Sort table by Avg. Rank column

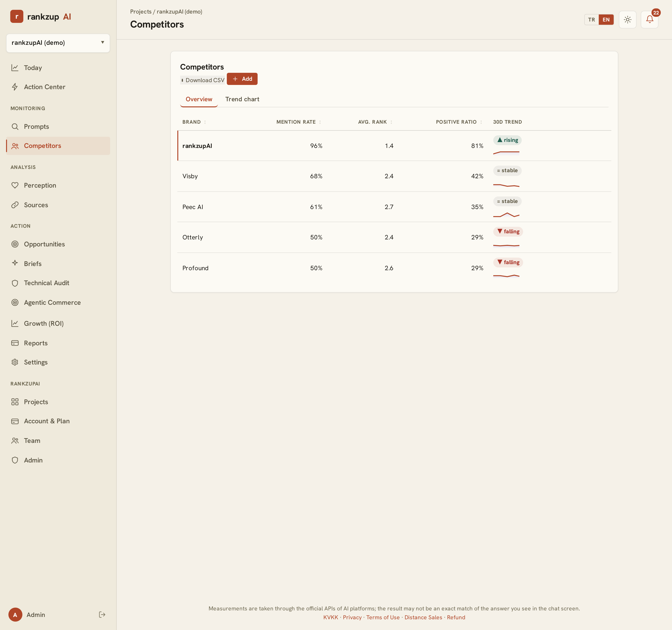point(375,122)
